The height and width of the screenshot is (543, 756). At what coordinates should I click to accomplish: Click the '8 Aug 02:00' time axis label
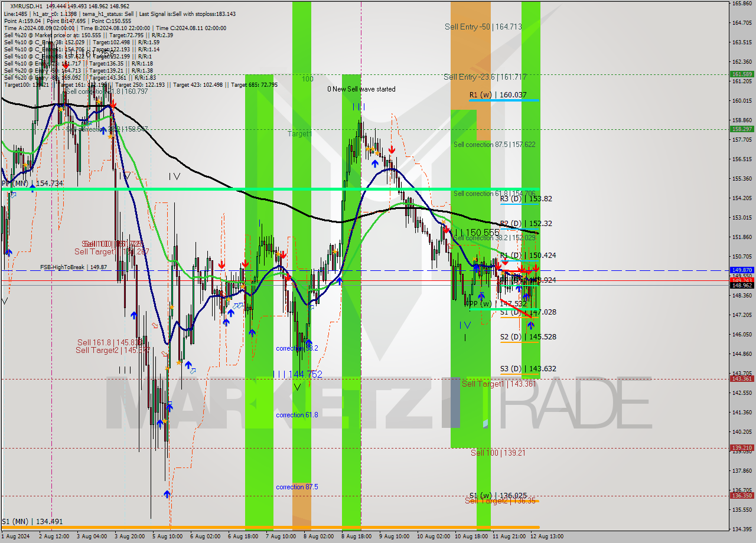(318, 537)
